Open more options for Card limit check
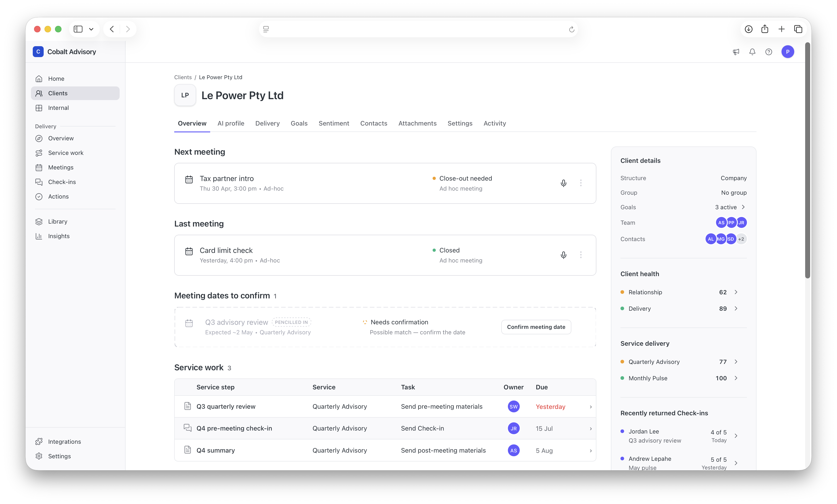 581,255
